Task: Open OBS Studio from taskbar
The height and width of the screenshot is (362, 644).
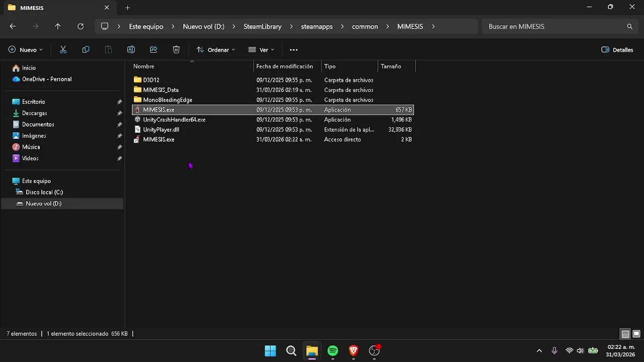Action: point(374,351)
